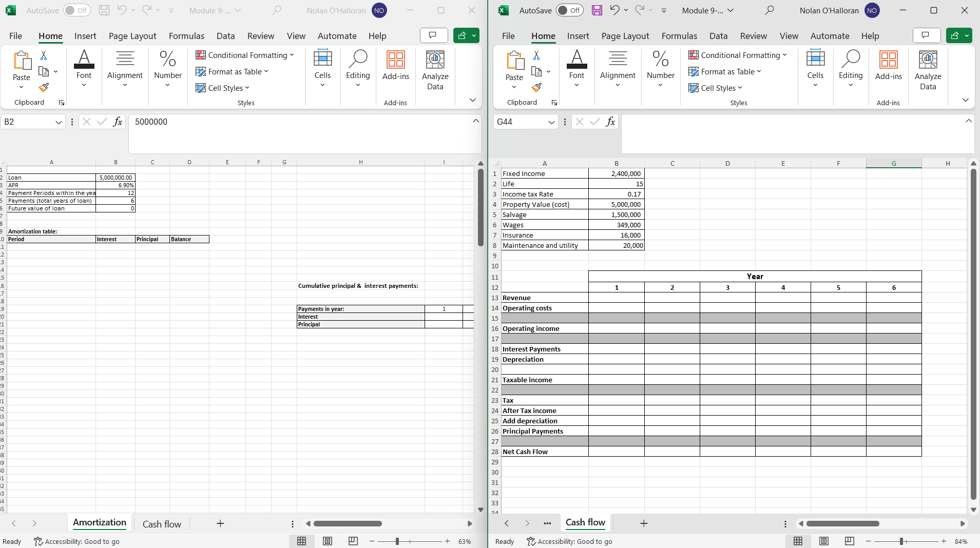Collapse ribbon chevron in right window
Screen dimensions: 980x548
click(965, 100)
